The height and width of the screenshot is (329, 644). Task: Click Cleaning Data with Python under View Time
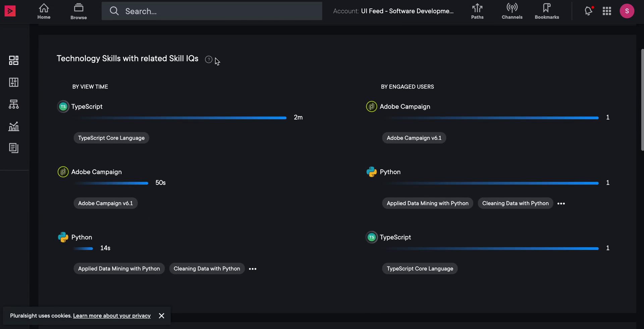tap(207, 269)
